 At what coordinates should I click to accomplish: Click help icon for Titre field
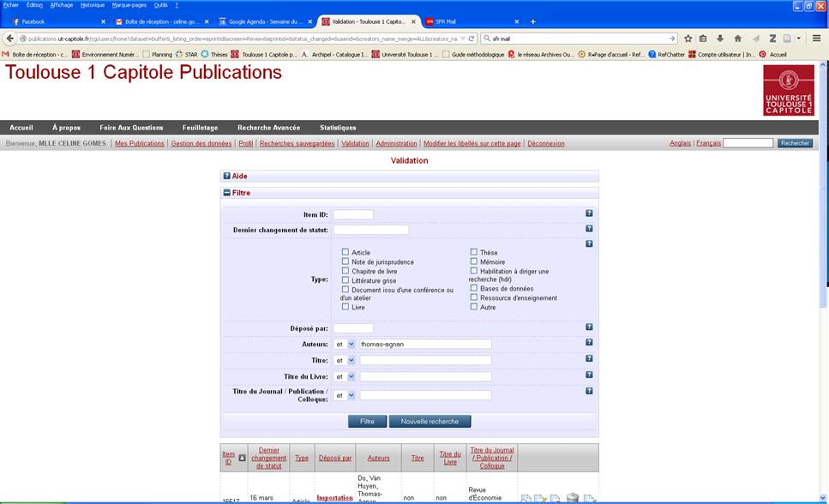click(x=589, y=358)
